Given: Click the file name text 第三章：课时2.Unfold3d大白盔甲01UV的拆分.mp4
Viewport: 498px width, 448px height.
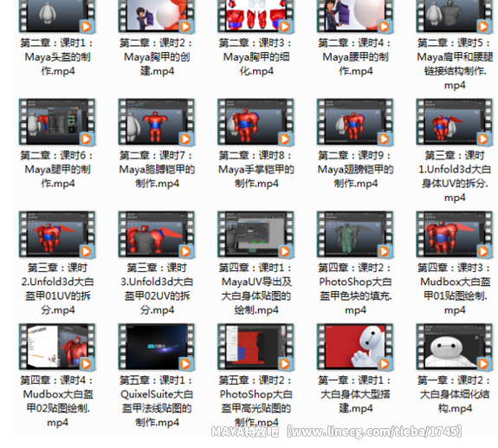Looking at the screenshot, I should click(x=57, y=289).
